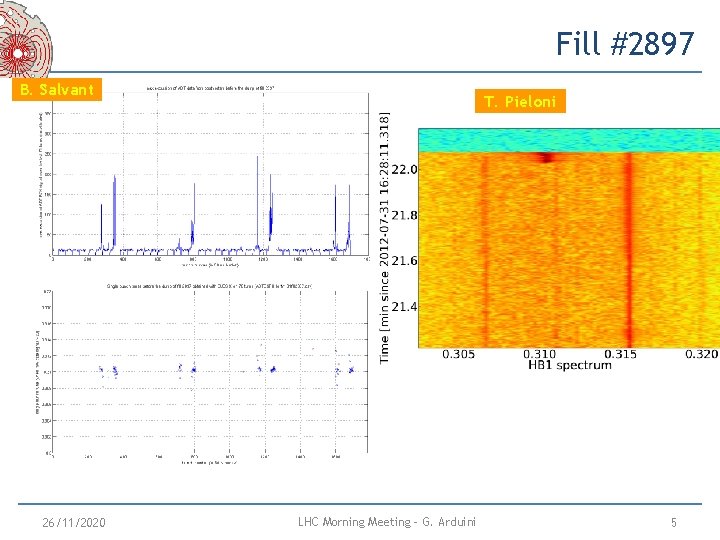Click the CERN LHC logo
The width and height of the screenshot is (720, 540).
(25, 39)
